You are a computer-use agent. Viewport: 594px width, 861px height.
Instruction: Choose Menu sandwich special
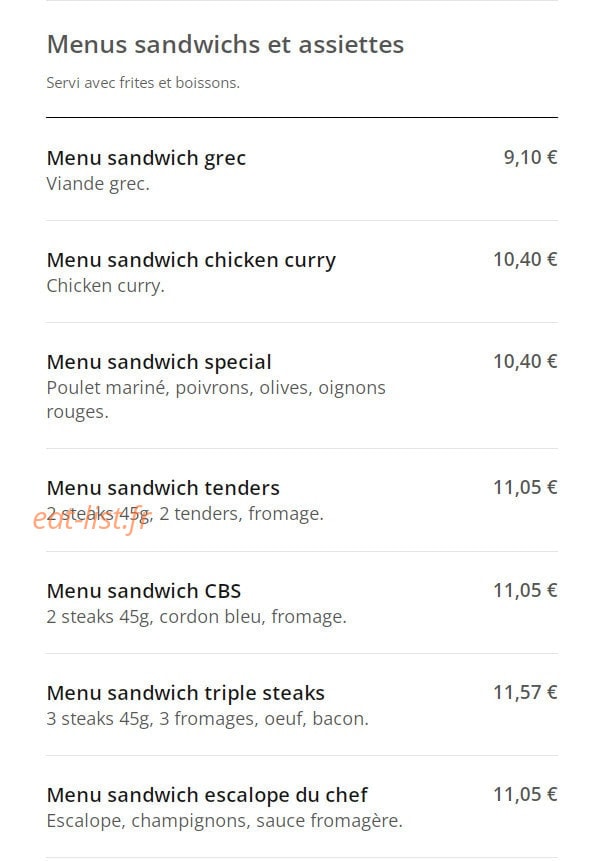pos(159,362)
